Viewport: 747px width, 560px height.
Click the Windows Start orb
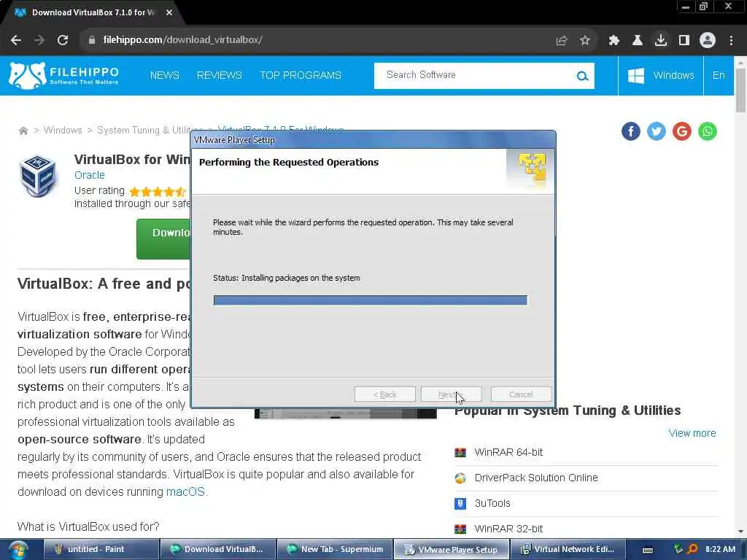pos(18,550)
